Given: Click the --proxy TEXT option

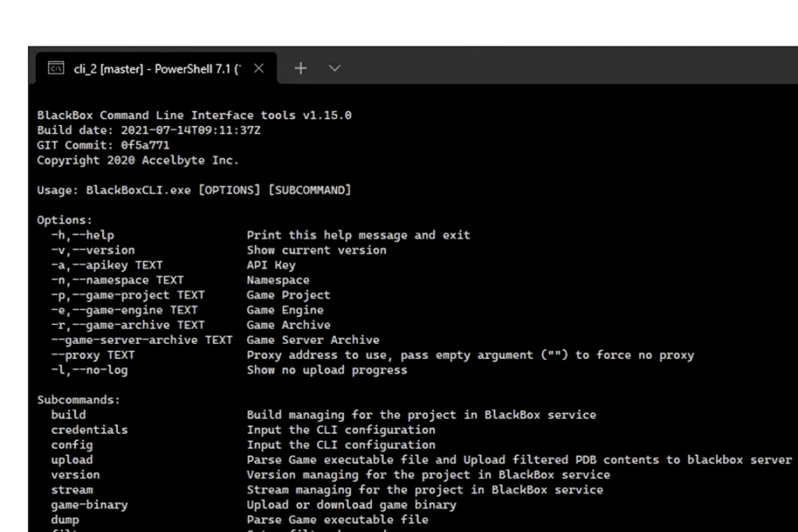Looking at the screenshot, I should [93, 355].
